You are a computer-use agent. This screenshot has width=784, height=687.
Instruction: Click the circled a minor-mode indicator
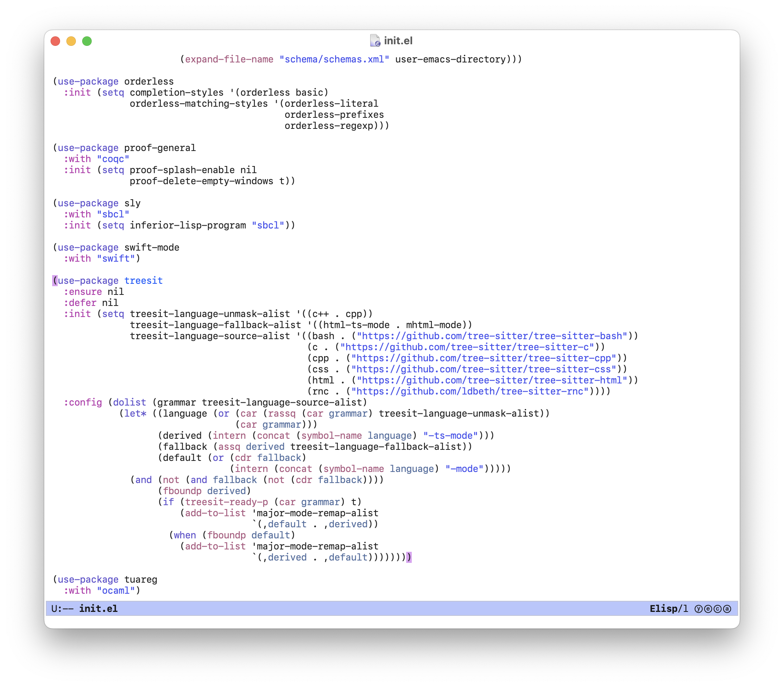[x=727, y=609]
